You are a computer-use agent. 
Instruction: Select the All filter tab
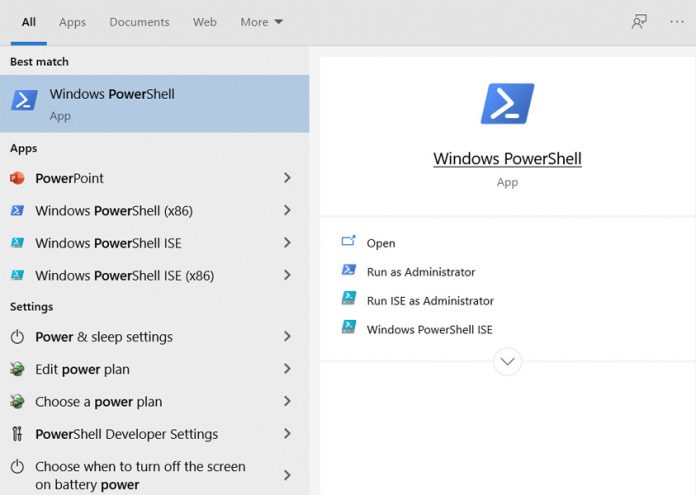(x=29, y=22)
